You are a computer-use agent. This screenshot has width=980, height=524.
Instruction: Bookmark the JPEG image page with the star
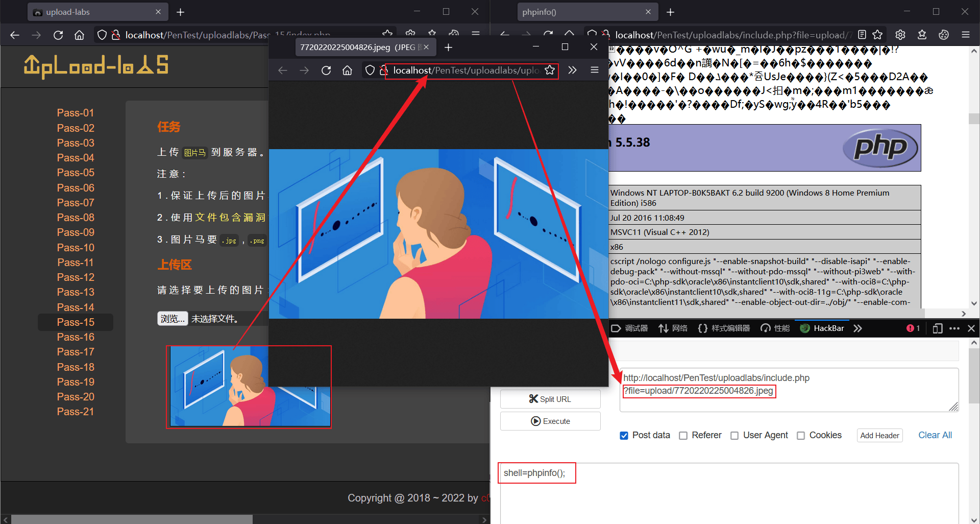click(x=550, y=70)
